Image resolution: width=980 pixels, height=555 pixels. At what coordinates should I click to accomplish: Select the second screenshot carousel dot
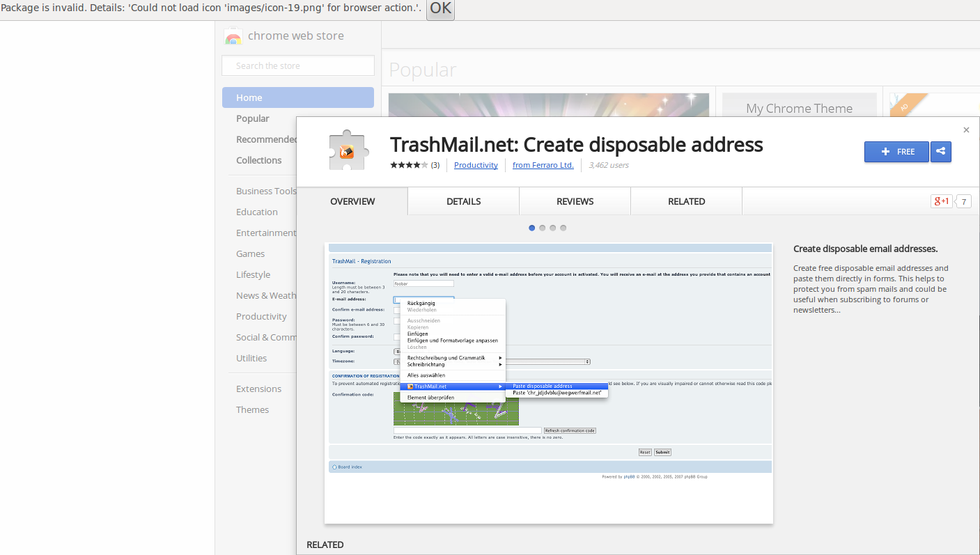[543, 228]
